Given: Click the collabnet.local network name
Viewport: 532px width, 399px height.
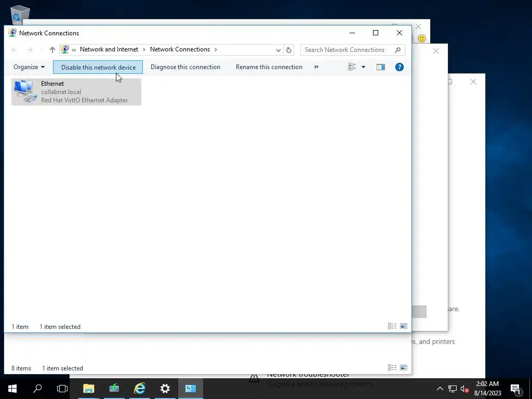Looking at the screenshot, I should pos(61,92).
